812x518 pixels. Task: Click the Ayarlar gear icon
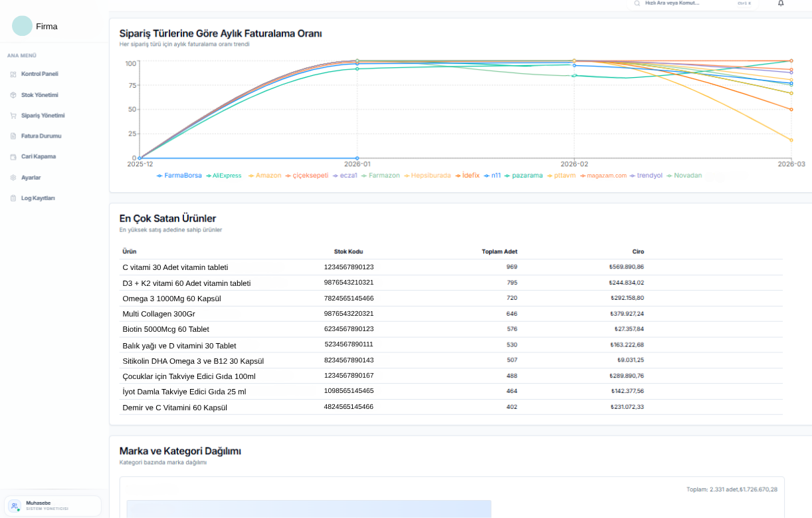point(13,178)
